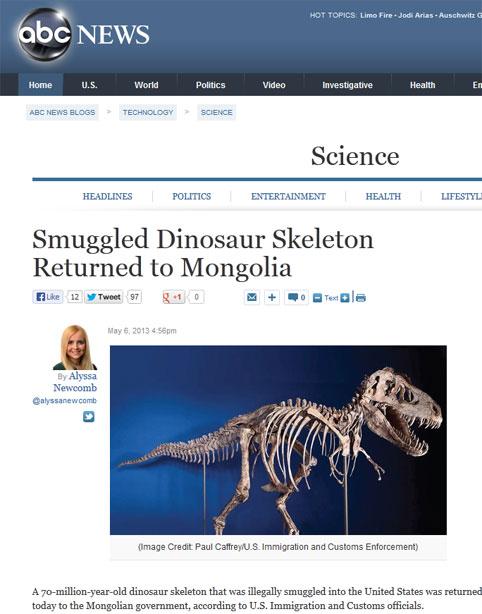Image resolution: width=482 pixels, height=614 pixels.
Task: Email this article with envelope icon
Action: 252,298
